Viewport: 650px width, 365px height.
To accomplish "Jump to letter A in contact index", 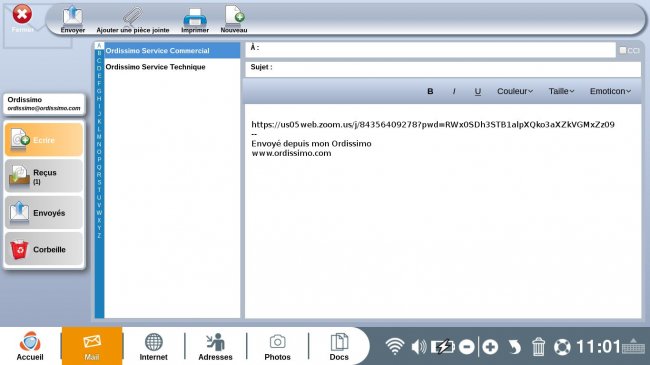I will 99,46.
